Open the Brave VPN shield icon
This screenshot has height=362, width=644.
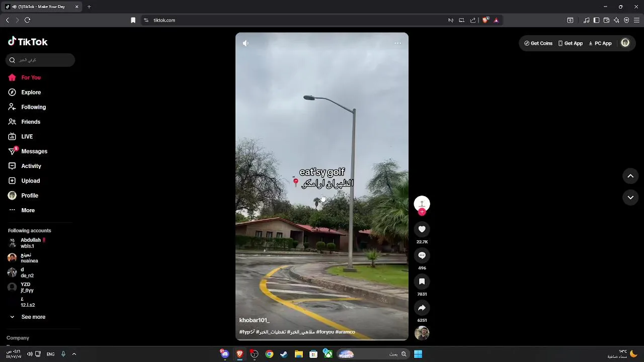626,20
